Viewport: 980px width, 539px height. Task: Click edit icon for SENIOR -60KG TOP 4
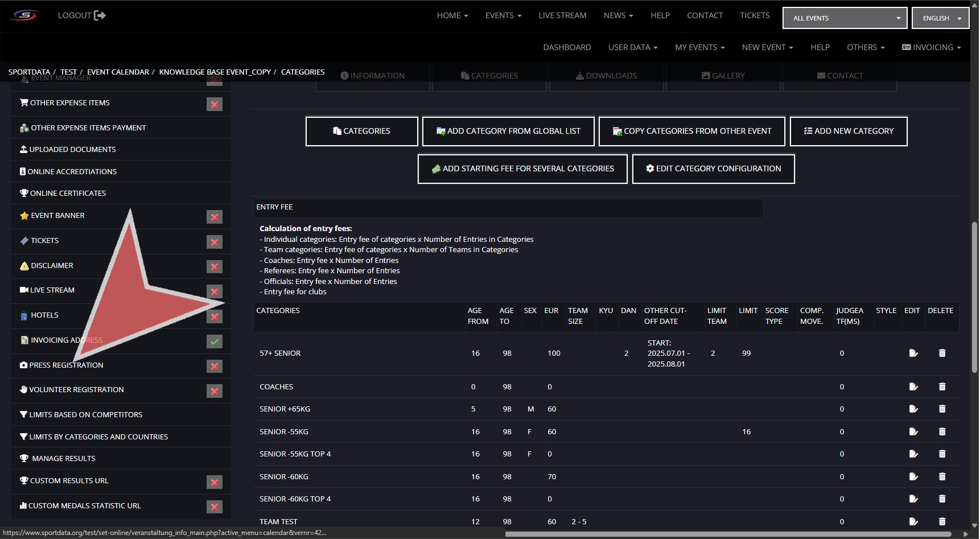[913, 499]
